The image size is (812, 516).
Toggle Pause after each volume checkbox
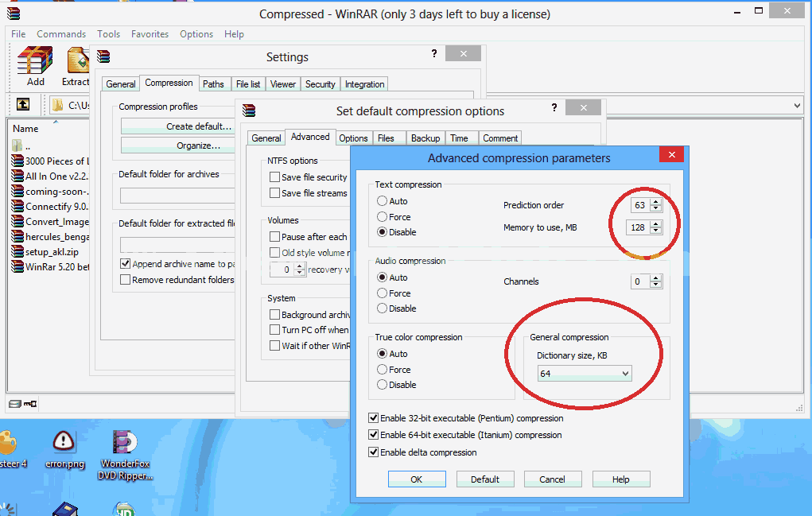(275, 236)
